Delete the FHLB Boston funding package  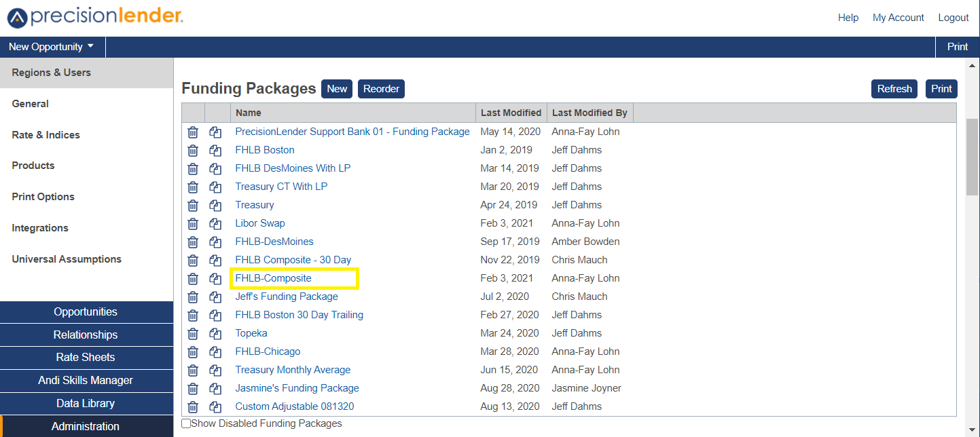(193, 150)
